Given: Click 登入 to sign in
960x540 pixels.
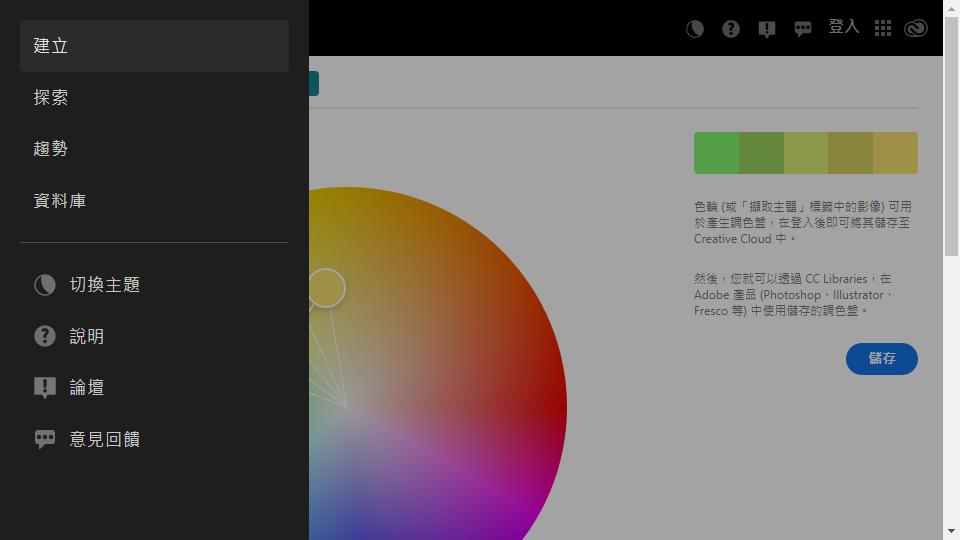Looking at the screenshot, I should coord(844,27).
